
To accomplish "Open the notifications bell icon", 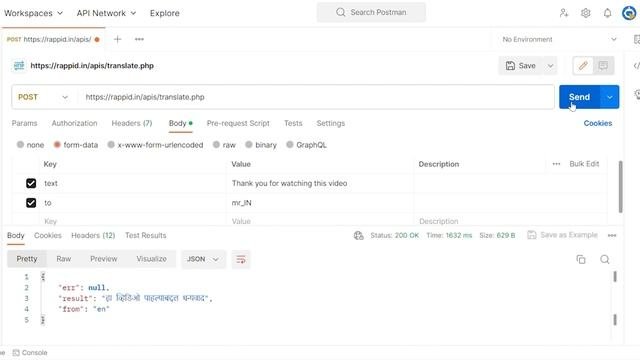I will pos(607,13).
